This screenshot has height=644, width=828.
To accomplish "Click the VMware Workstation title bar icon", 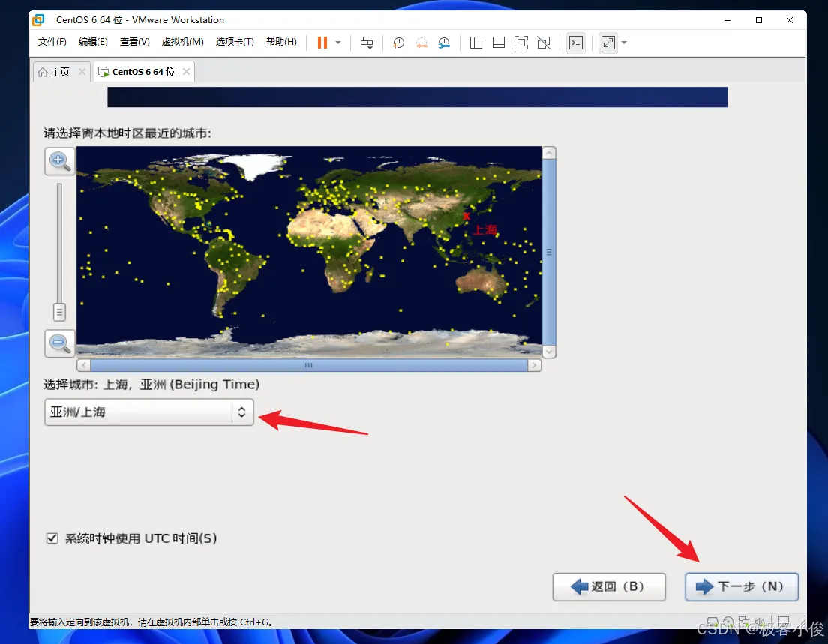I will (38, 20).
